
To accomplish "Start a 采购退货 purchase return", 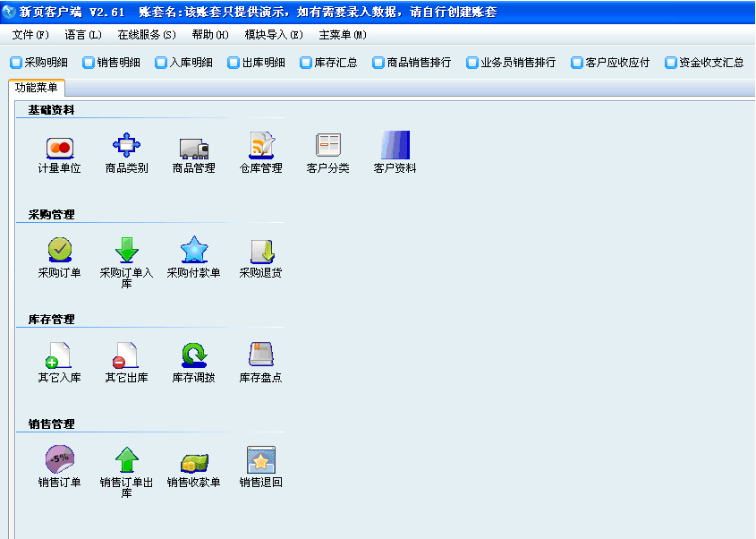I will (x=260, y=255).
